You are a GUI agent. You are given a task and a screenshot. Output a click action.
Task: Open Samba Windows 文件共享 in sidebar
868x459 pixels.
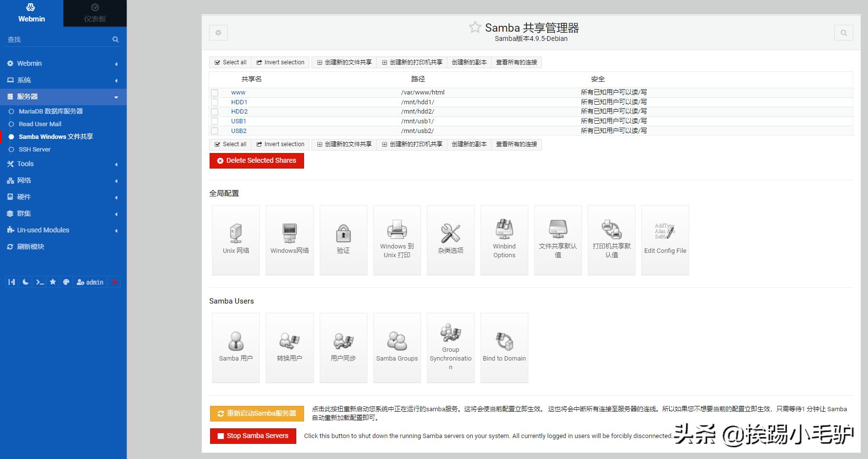point(56,136)
